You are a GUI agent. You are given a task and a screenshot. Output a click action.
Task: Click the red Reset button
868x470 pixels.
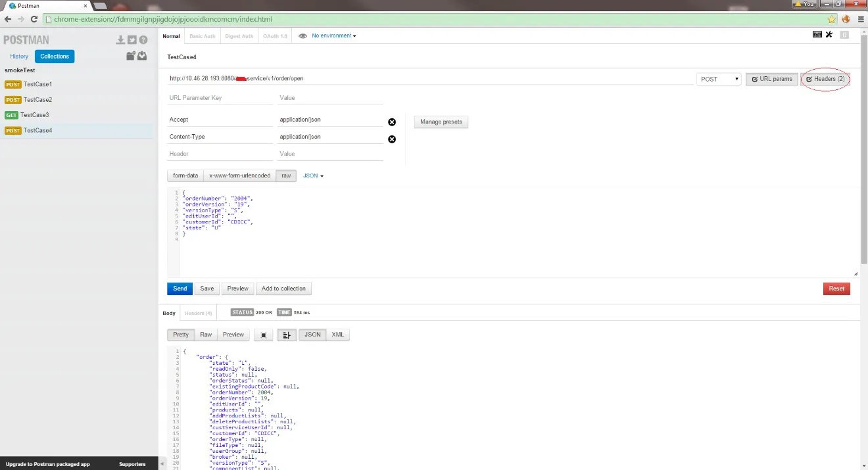pyautogui.click(x=836, y=289)
